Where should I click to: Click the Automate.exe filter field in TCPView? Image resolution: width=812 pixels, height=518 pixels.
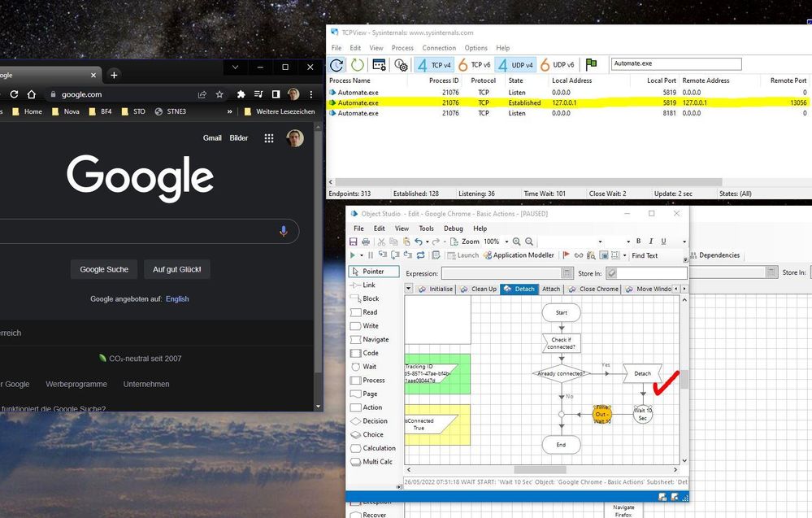coord(676,63)
